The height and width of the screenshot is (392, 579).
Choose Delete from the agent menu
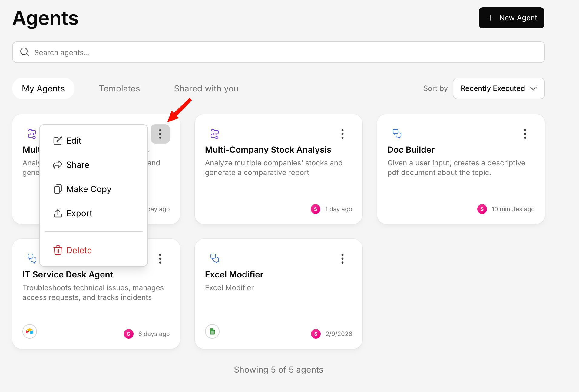(x=79, y=250)
